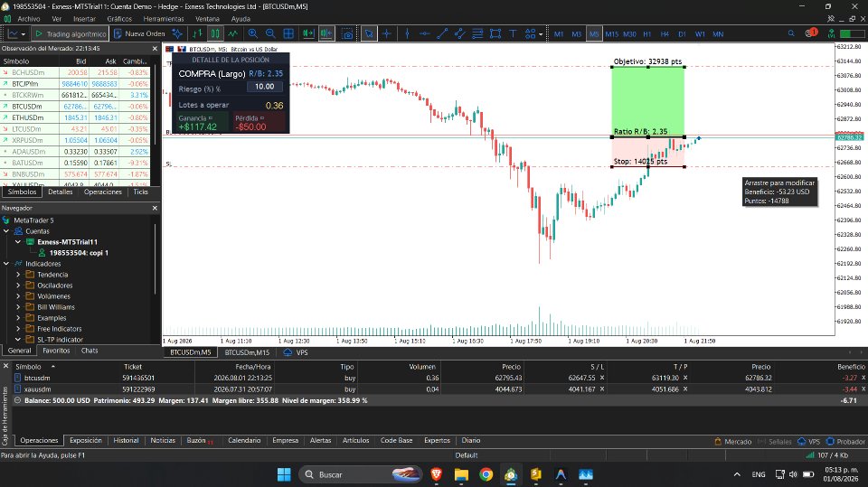Switch timeframe to H1
The width and height of the screenshot is (868, 487).
646,33
